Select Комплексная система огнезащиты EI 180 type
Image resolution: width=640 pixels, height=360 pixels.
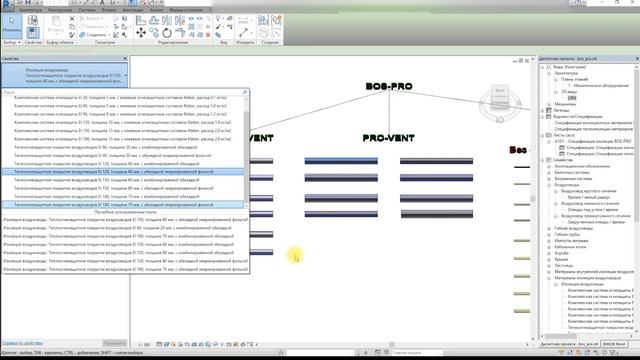(122, 139)
